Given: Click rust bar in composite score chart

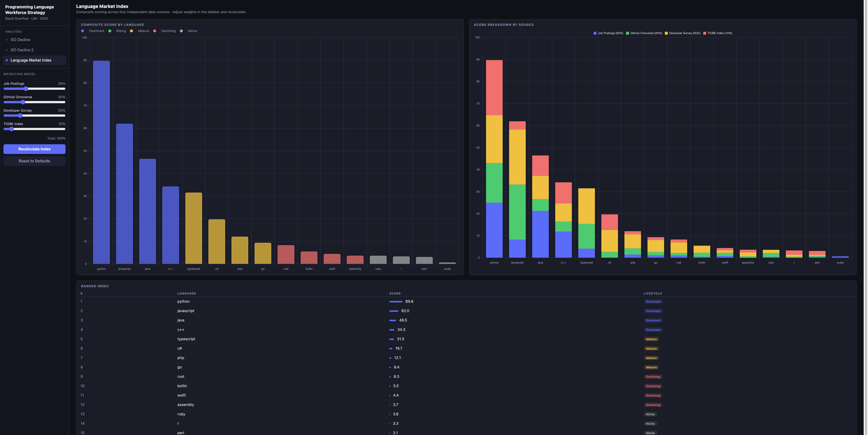Looking at the screenshot, I should [286, 255].
